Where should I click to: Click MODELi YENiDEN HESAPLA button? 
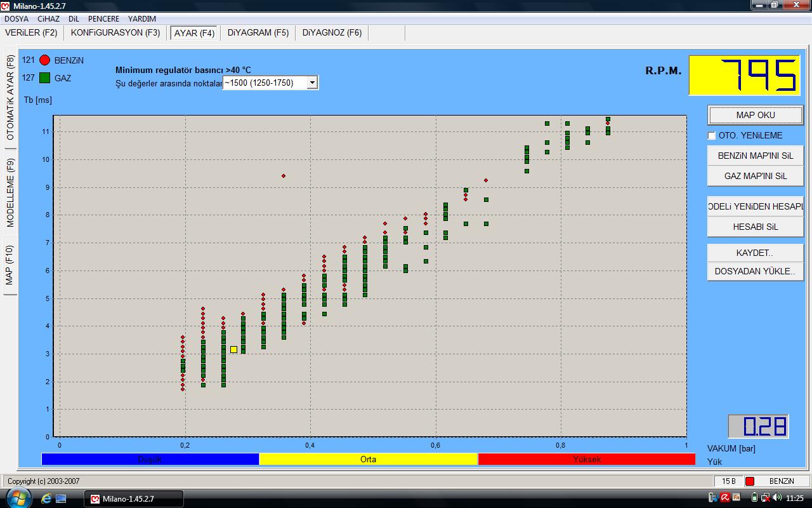(756, 206)
